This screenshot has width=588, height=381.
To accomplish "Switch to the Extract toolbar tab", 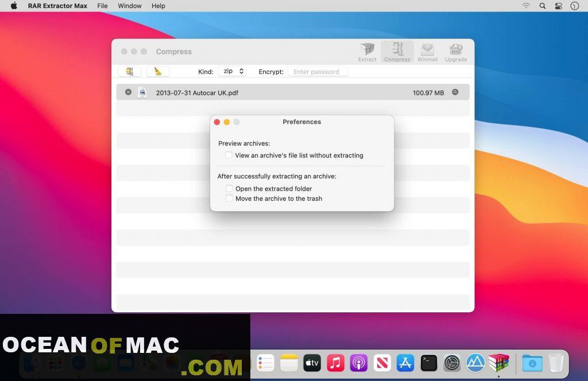I will pos(367,52).
